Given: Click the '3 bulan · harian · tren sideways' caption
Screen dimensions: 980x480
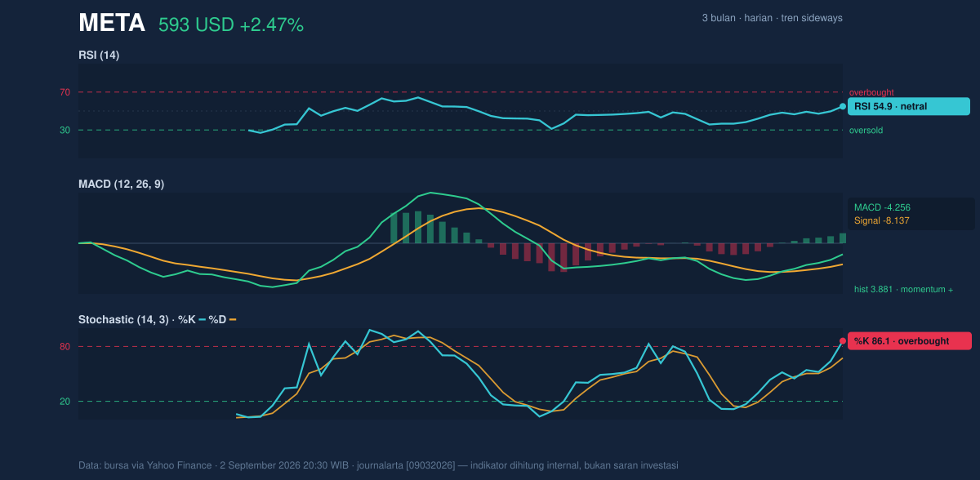Looking at the screenshot, I should pyautogui.click(x=772, y=18).
